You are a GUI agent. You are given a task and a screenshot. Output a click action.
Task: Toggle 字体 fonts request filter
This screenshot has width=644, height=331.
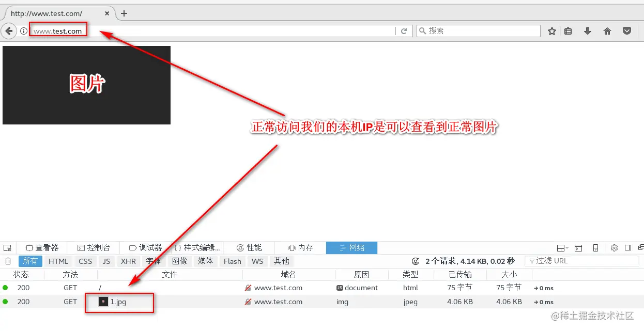154,261
